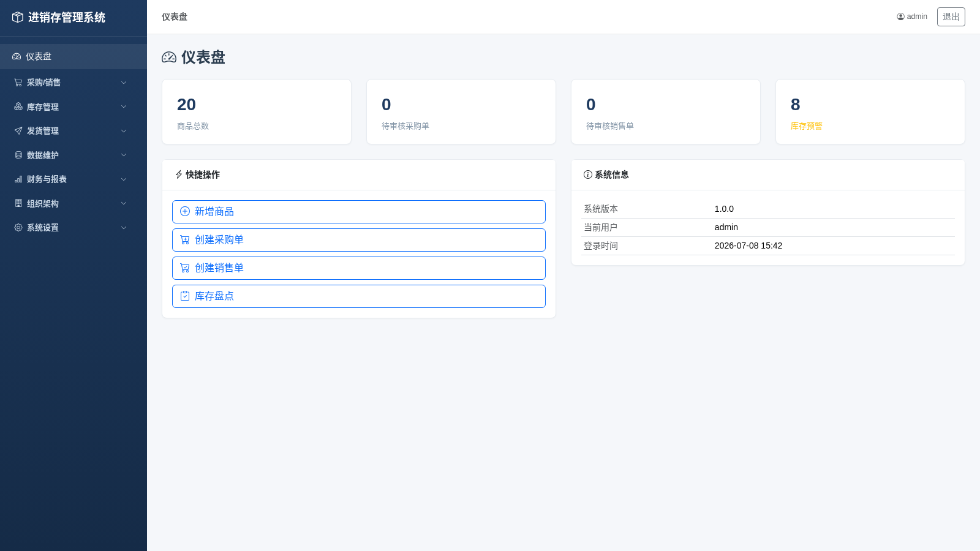Click the 待审核销售单 card label
The width and height of the screenshot is (980, 551).
(610, 126)
